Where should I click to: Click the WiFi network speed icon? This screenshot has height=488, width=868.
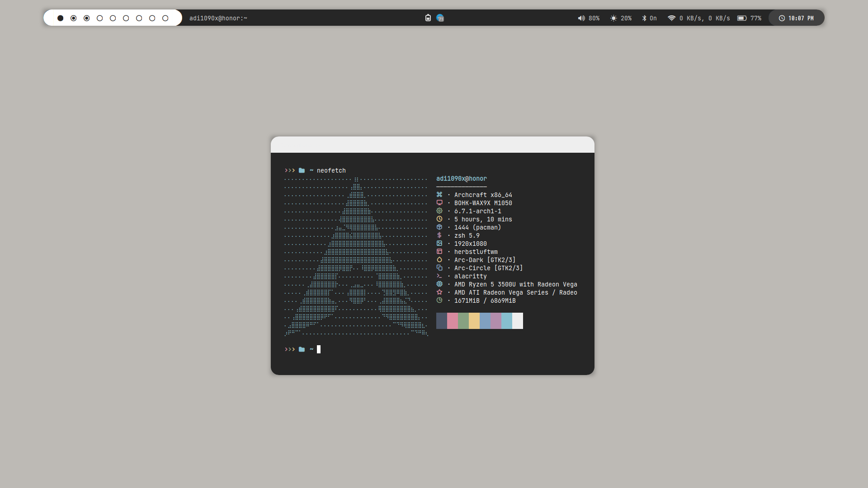click(671, 18)
